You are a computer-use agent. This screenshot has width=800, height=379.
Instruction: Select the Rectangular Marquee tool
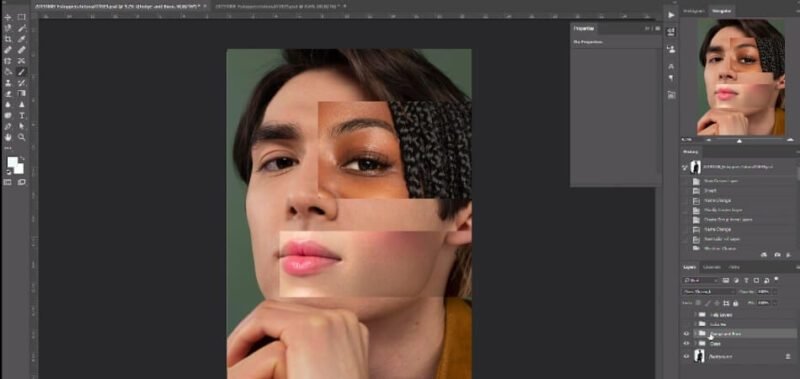click(21, 17)
